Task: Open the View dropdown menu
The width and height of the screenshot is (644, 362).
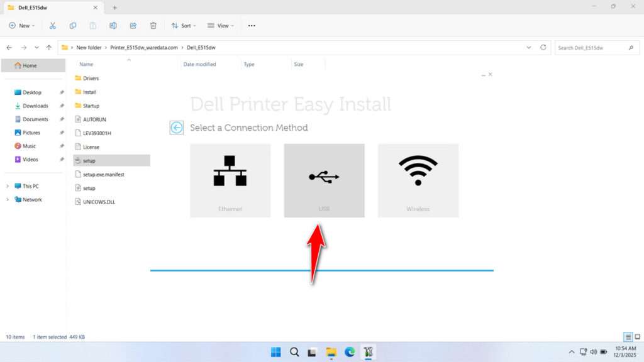Action: coord(221,25)
